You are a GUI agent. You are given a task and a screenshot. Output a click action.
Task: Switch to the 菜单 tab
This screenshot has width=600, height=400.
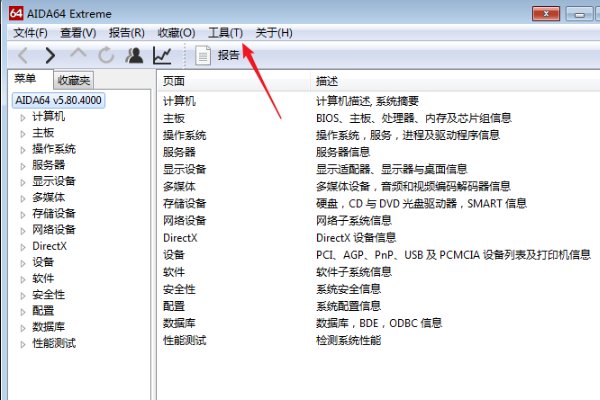(x=25, y=79)
